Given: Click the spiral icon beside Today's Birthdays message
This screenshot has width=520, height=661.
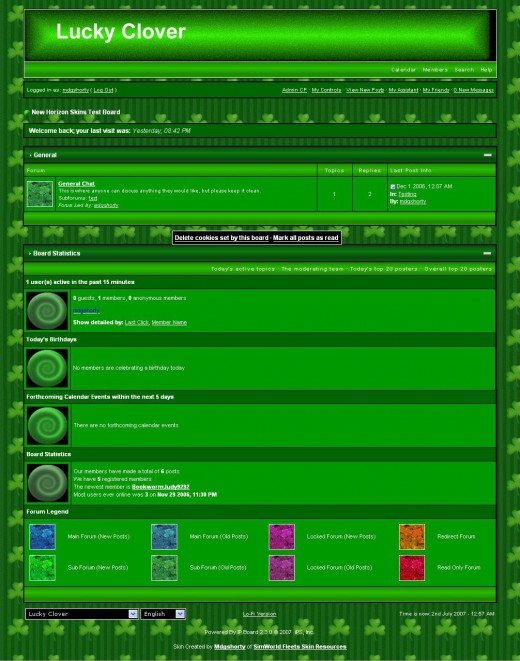Looking at the screenshot, I should 47,368.
